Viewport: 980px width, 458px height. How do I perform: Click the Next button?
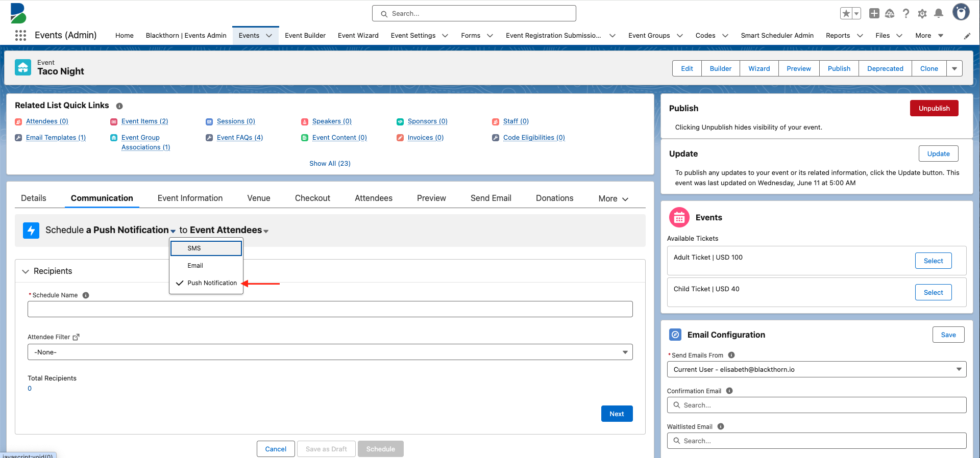(617, 414)
